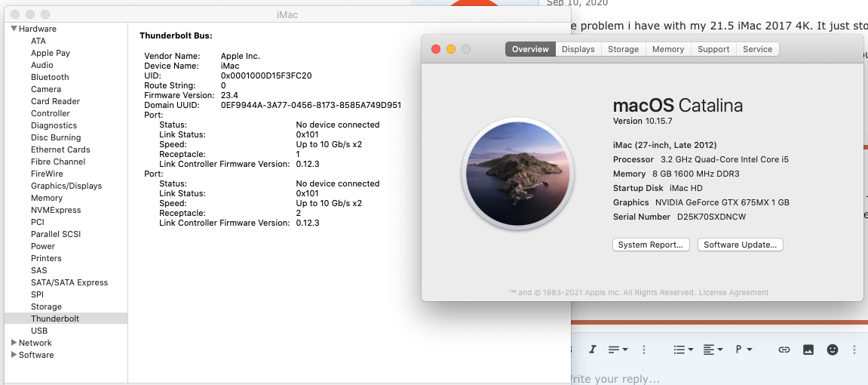Expand the Network section in sidebar
The width and height of the screenshot is (868, 385).
(x=14, y=343)
